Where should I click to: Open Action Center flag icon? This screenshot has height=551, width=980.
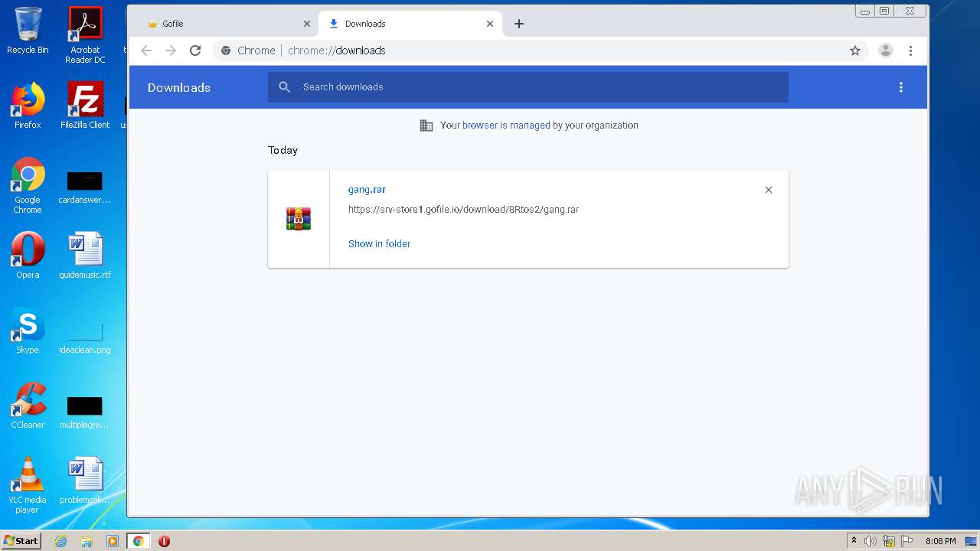coord(907,541)
